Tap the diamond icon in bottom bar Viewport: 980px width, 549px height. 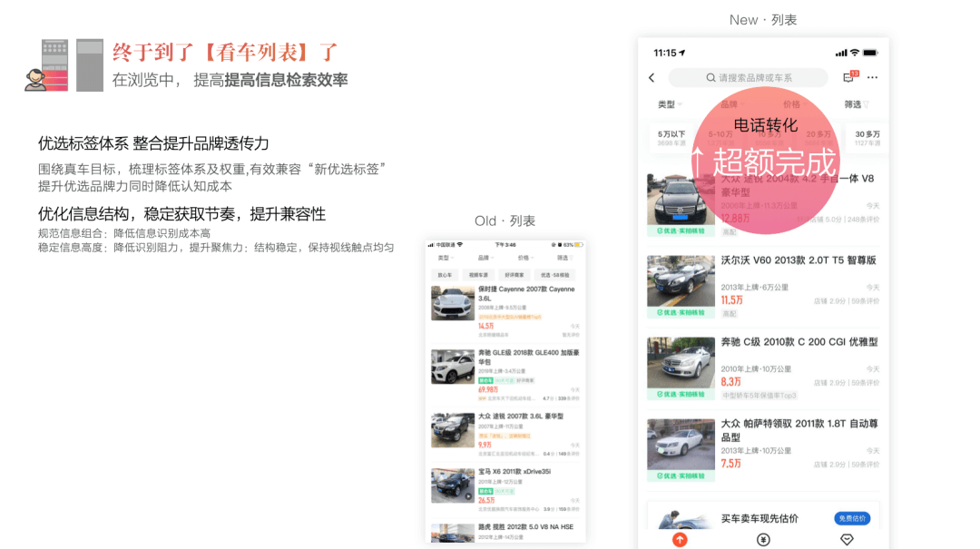[x=847, y=540]
